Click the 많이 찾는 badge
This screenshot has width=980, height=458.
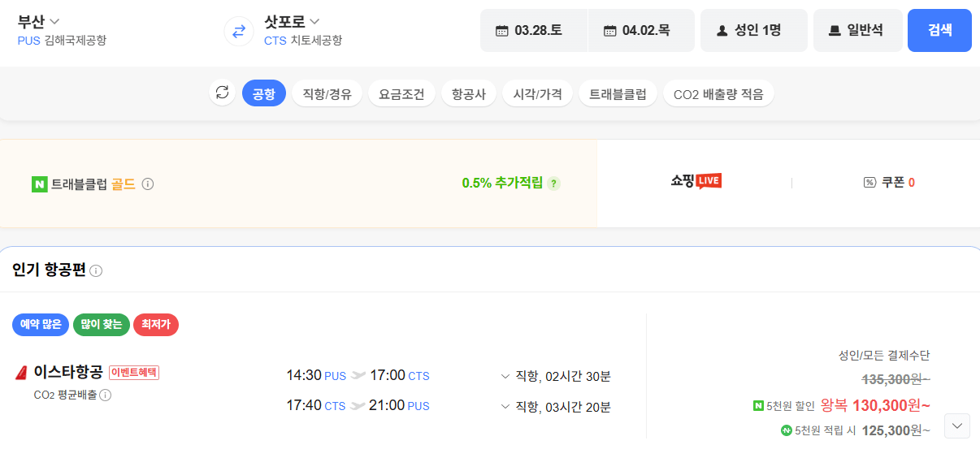[102, 325]
